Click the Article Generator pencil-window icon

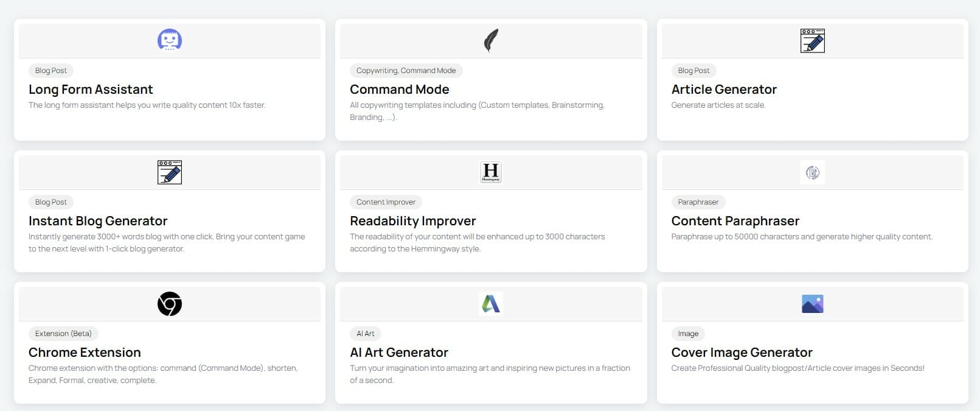click(812, 41)
